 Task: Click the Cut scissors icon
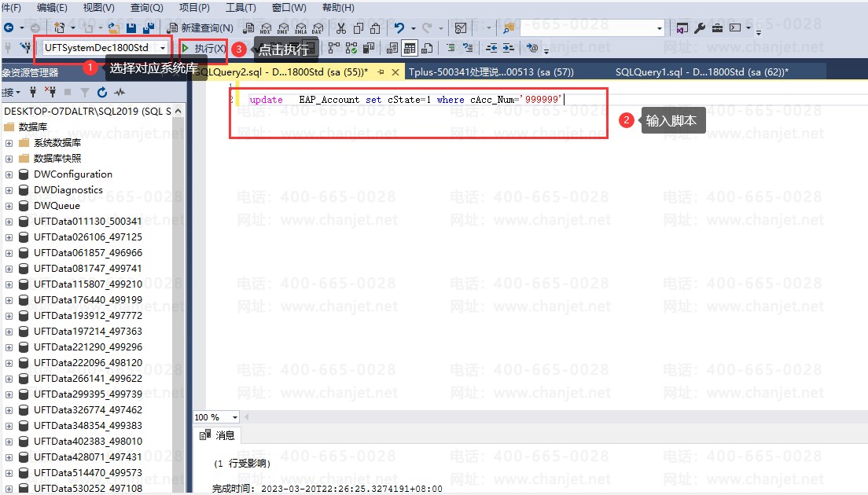341,27
